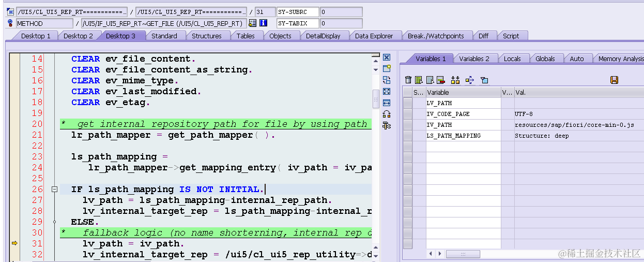The width and height of the screenshot is (644, 262).
Task: Click the Val. column header
Action: (579, 92)
